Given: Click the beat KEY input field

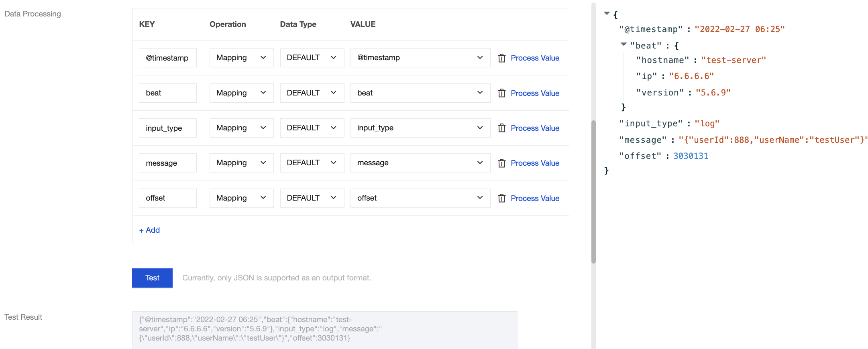Looking at the screenshot, I should [x=167, y=93].
